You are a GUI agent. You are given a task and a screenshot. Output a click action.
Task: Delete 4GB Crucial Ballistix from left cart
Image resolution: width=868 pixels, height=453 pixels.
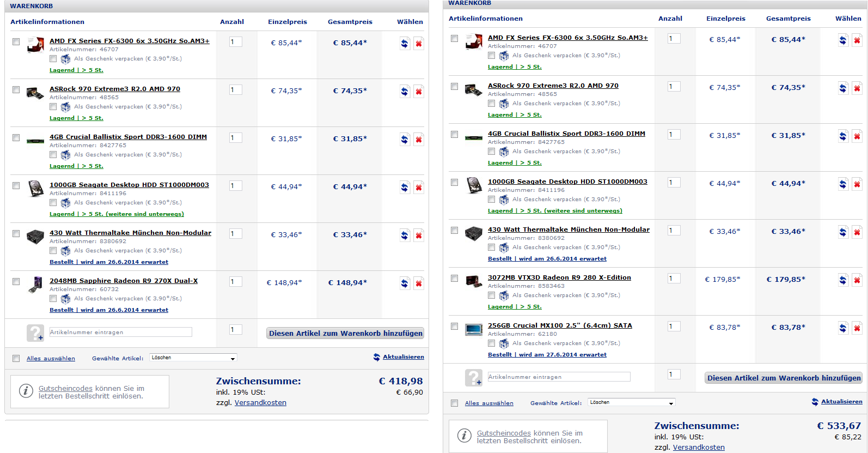coord(418,140)
